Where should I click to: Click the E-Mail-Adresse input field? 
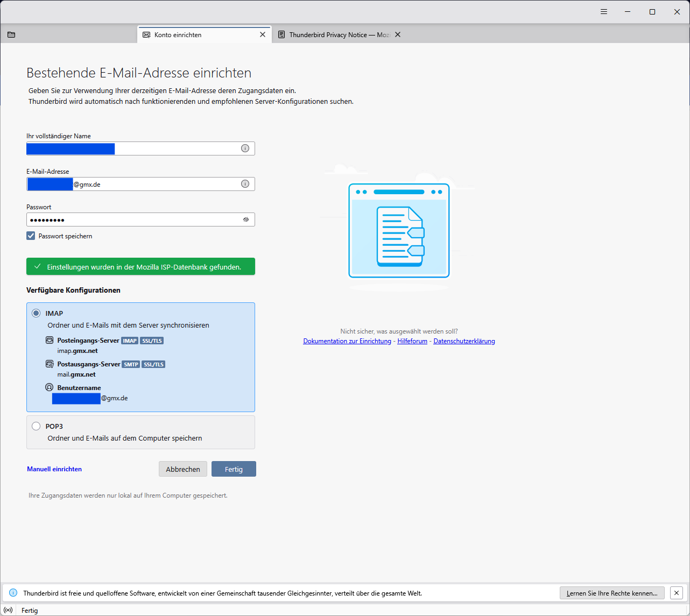pos(140,184)
